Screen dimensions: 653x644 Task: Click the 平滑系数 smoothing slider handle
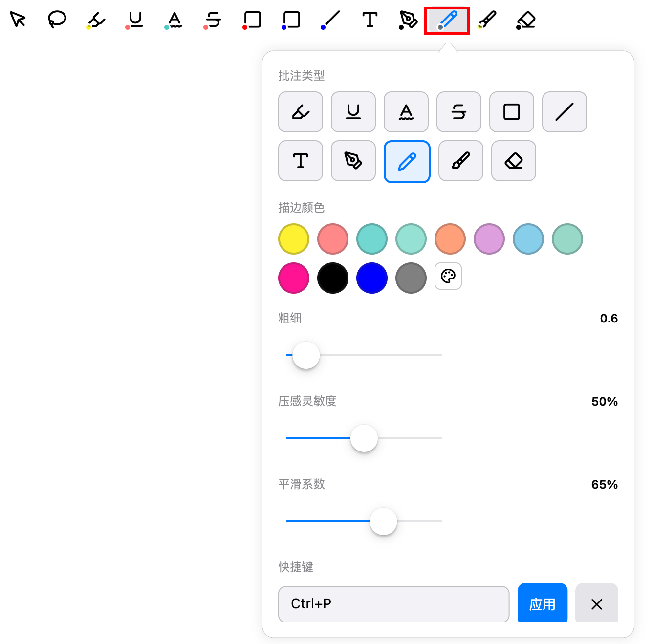384,521
